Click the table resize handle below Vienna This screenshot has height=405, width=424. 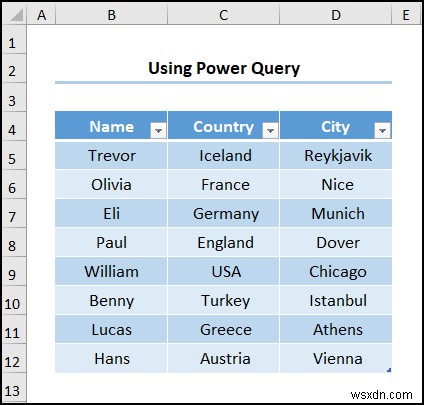click(389, 370)
